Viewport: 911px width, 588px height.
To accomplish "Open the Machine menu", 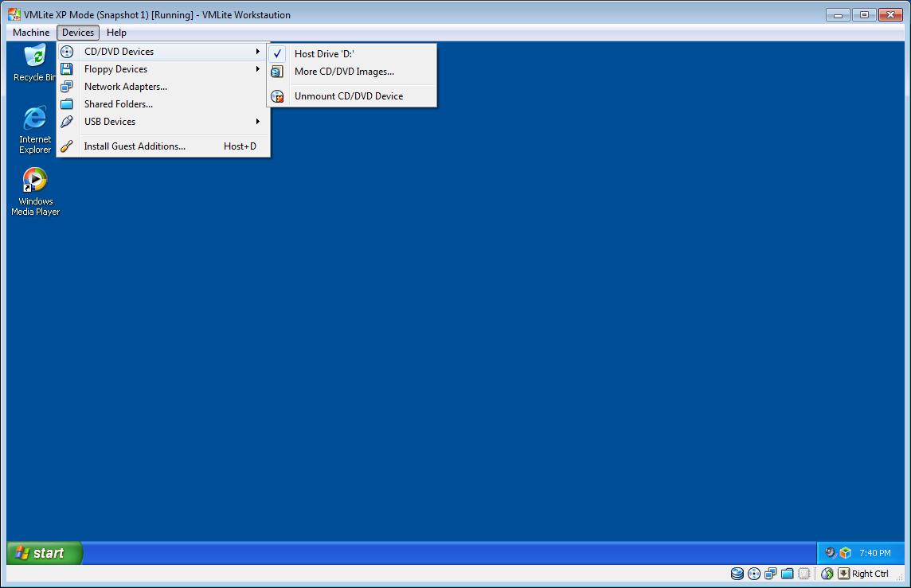I will [x=31, y=33].
